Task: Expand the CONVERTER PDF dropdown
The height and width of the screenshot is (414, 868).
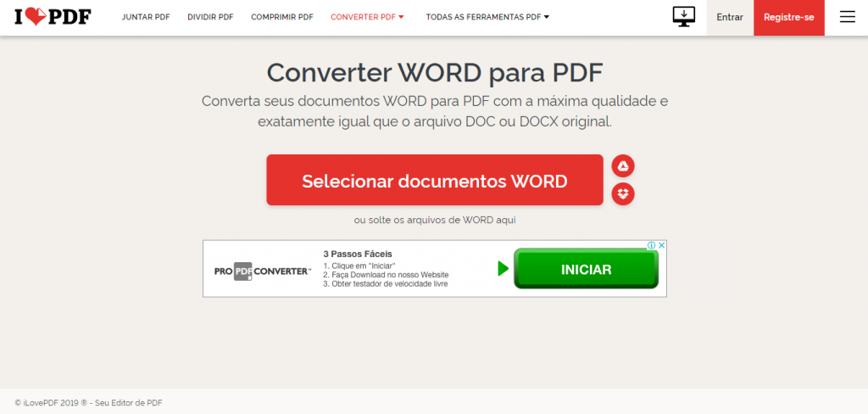Action: [368, 17]
